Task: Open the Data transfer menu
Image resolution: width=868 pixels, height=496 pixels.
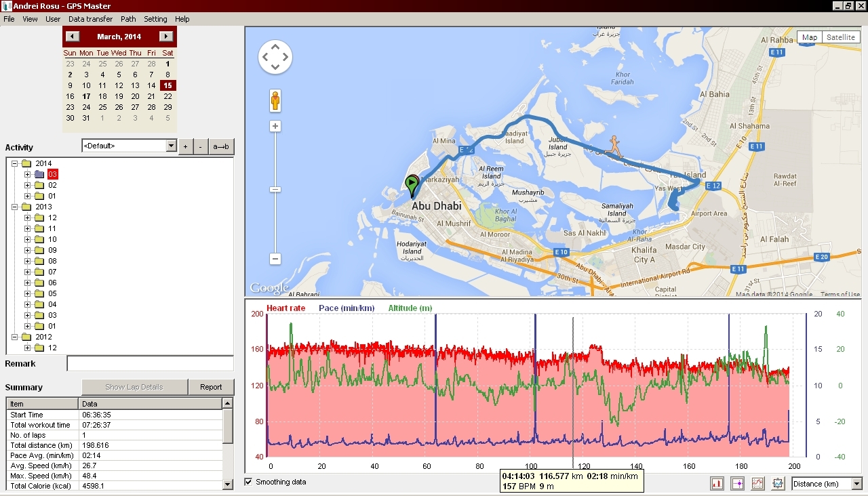Action: tap(90, 19)
